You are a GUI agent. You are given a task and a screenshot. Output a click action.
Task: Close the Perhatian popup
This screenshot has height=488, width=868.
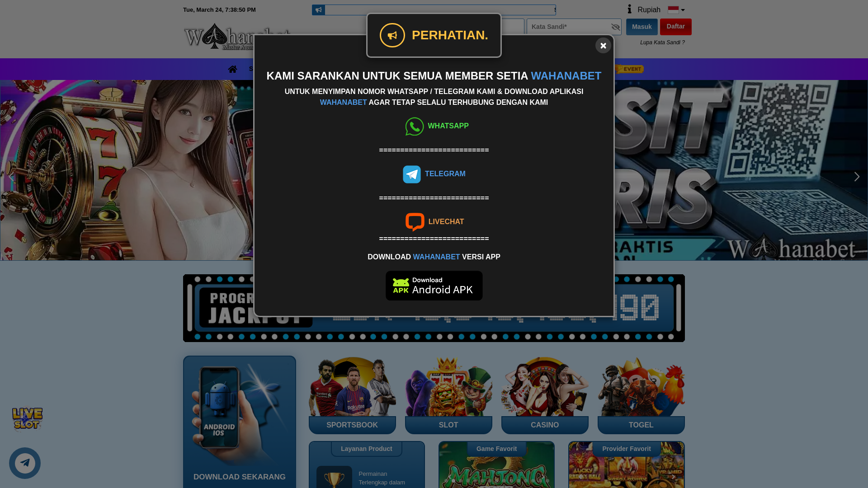coord(603,46)
